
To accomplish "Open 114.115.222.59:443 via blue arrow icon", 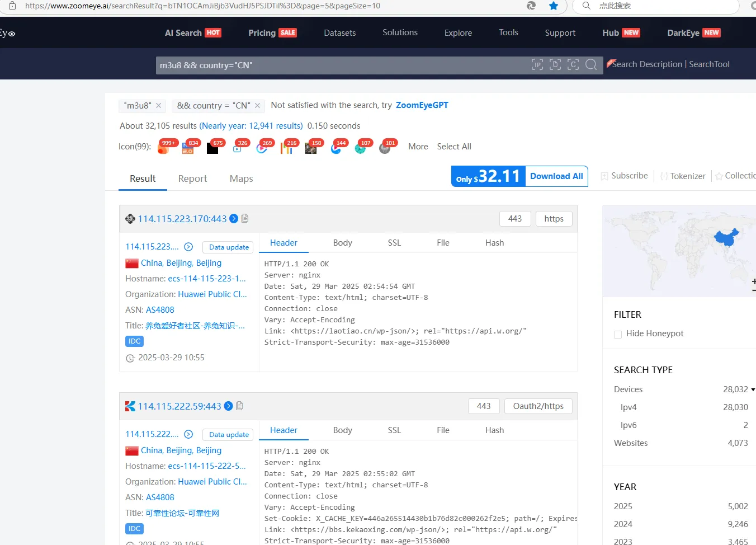I will (x=228, y=406).
